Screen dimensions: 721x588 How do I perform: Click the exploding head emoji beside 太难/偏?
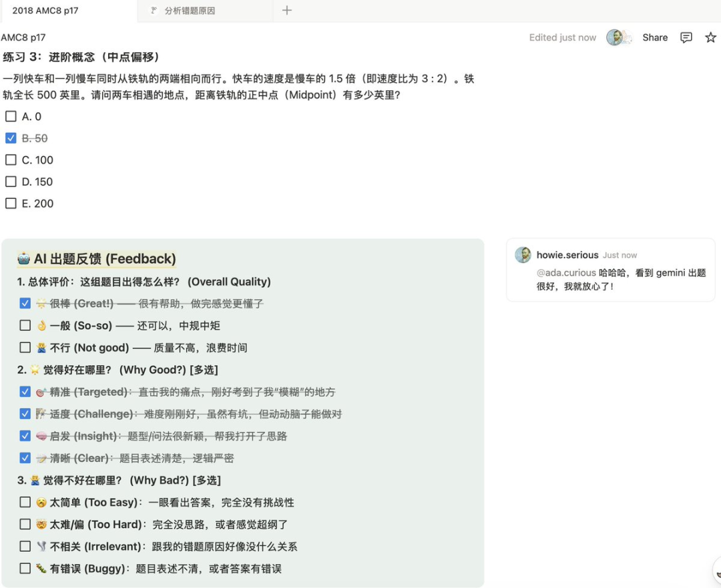tap(41, 524)
